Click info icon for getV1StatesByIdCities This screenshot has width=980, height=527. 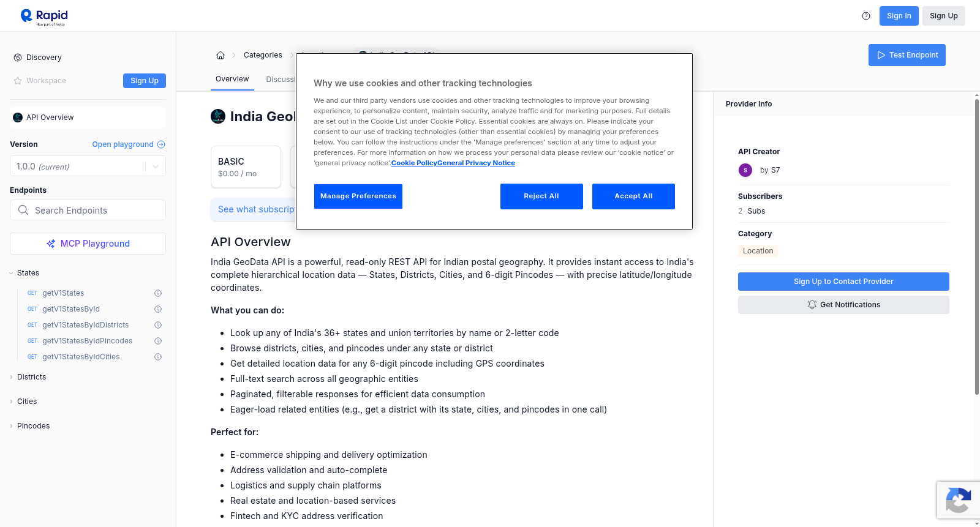[x=158, y=357]
